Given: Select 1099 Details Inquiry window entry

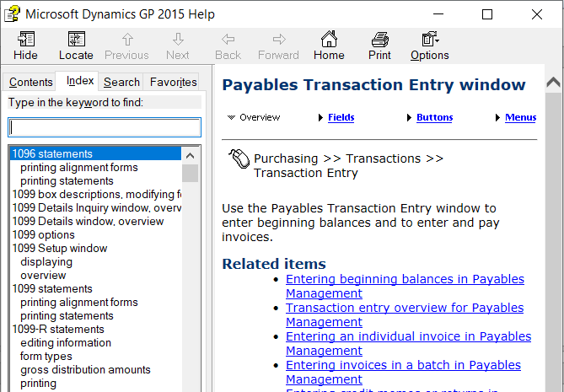Looking at the screenshot, I should (96, 208).
